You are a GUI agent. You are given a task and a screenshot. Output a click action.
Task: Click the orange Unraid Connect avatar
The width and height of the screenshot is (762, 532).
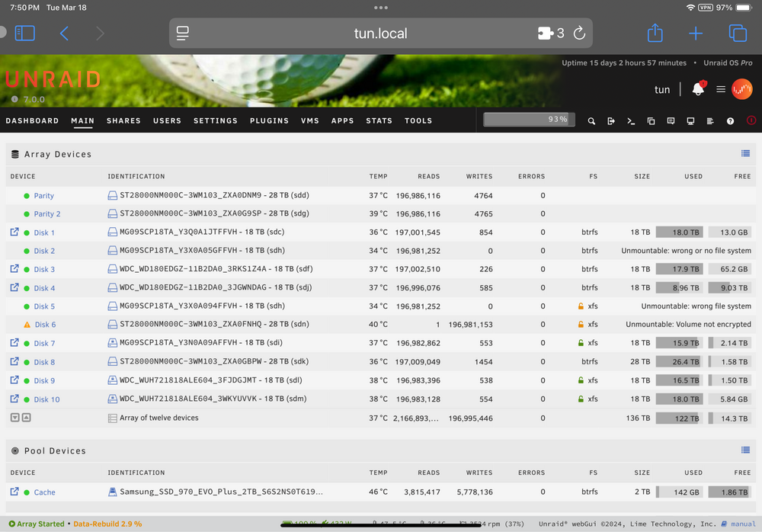[742, 89]
